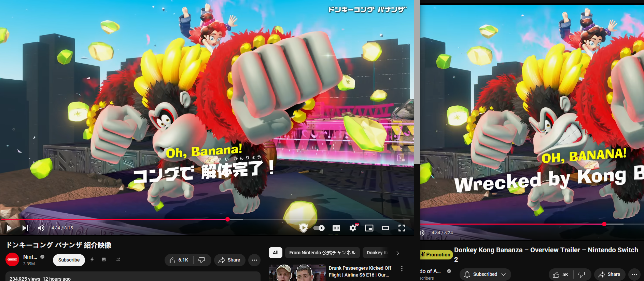This screenshot has height=281, width=644.
Task: Open the Nint... channel name link
Action: point(30,257)
